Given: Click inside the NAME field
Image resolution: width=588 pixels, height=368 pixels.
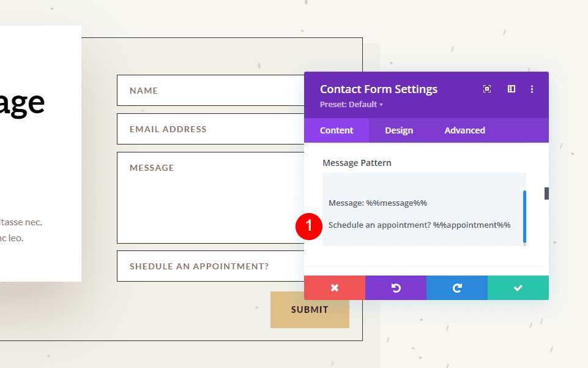Looking at the screenshot, I should coord(184,90).
